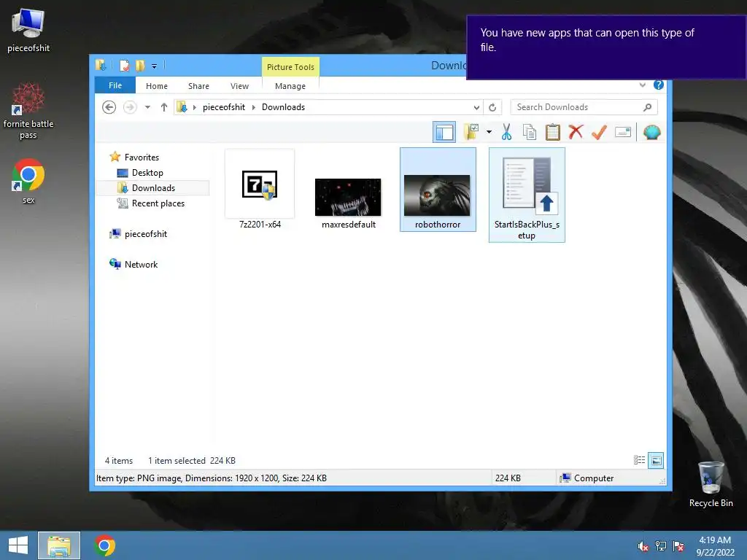Click the search magnifier icon
Image resolution: width=747 pixels, height=560 pixels.
[x=648, y=107]
